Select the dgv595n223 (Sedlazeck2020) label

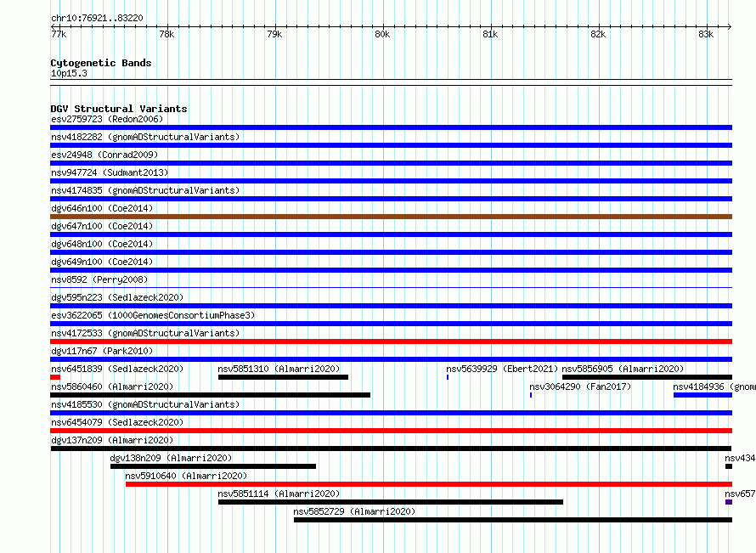pos(117,297)
